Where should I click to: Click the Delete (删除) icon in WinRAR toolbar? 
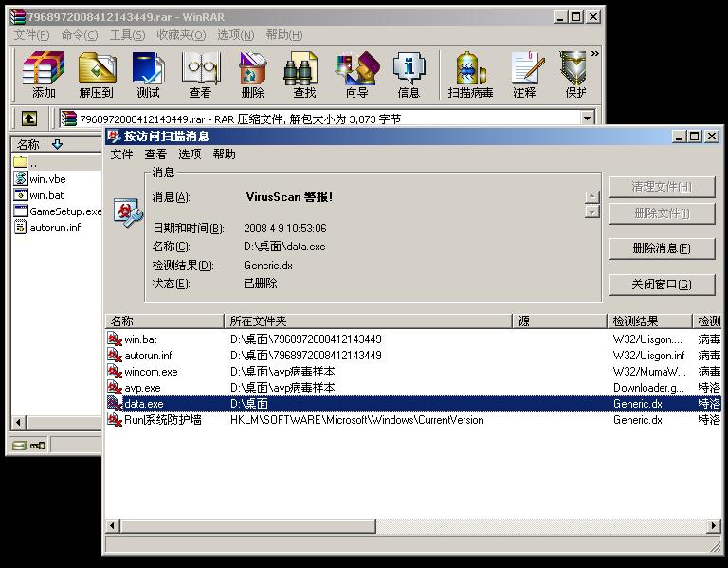[x=252, y=74]
